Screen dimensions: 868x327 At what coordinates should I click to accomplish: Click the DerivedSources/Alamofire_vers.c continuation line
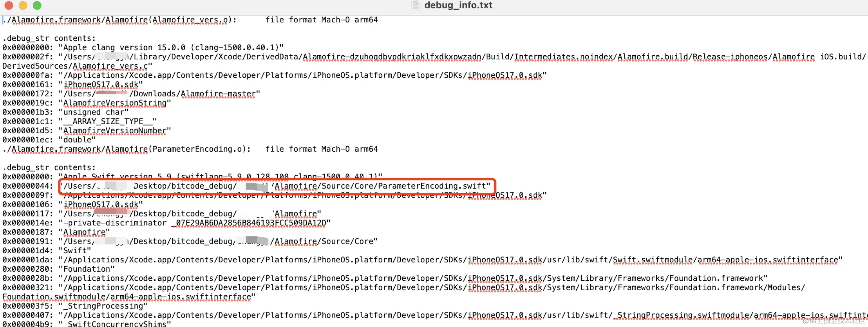[x=77, y=66]
